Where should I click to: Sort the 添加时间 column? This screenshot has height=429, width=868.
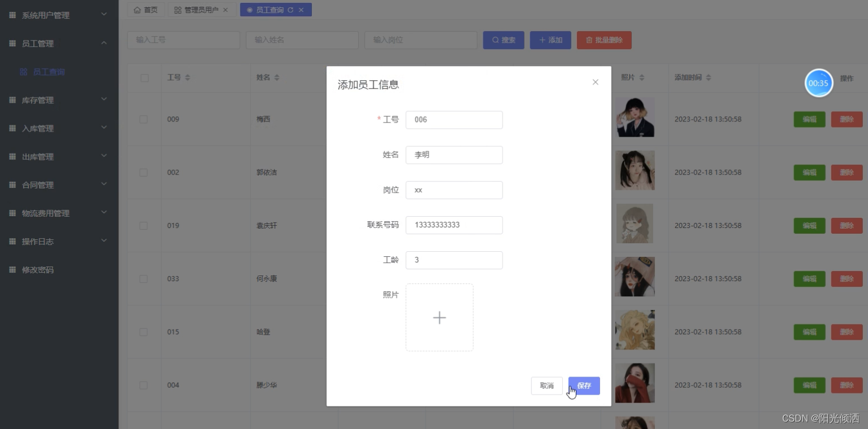pos(708,77)
